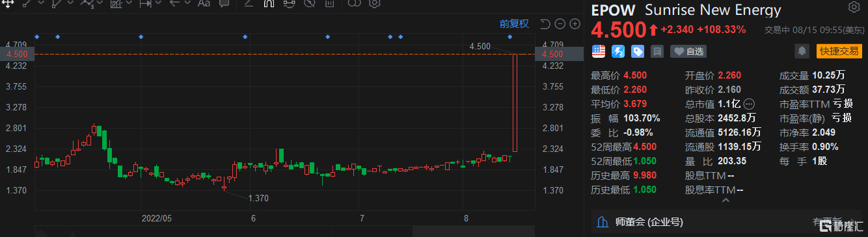
Task: Select the Aa text annotation tool
Action: click(204, 3)
